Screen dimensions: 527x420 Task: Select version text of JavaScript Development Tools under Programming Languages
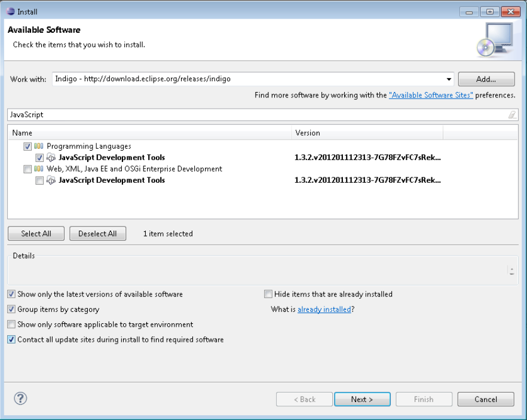[367, 158]
